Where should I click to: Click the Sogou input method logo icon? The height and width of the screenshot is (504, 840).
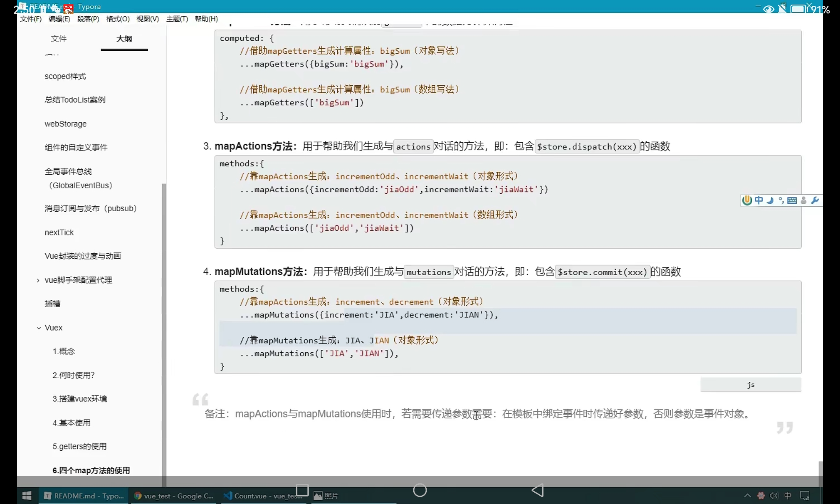(x=747, y=200)
